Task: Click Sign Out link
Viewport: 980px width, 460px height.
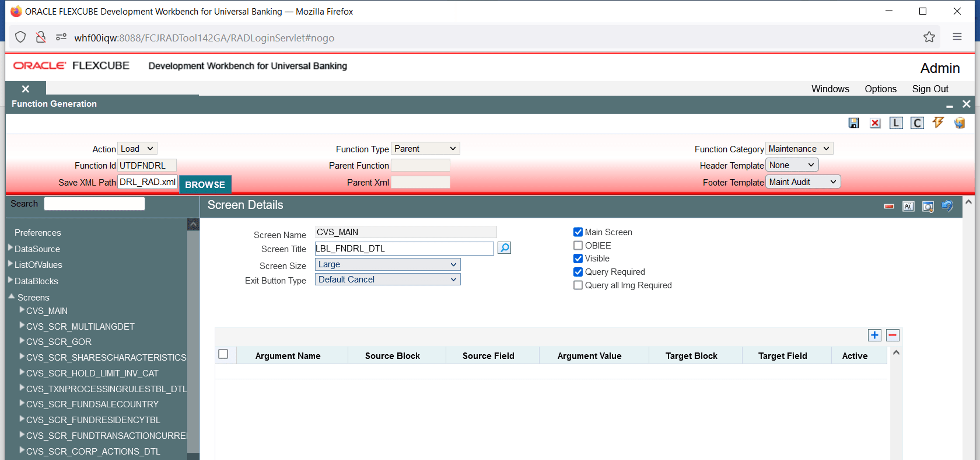Action: pyautogui.click(x=930, y=89)
